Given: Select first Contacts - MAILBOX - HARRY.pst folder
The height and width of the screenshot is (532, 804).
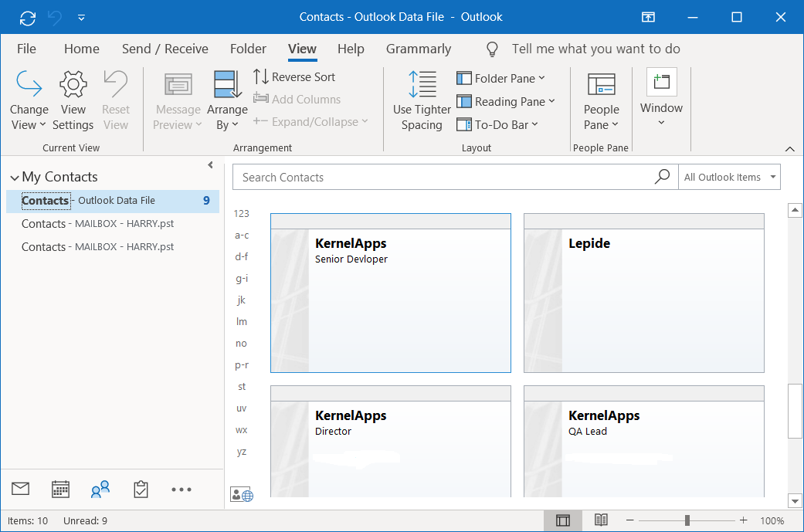Looking at the screenshot, I should pos(113,223).
